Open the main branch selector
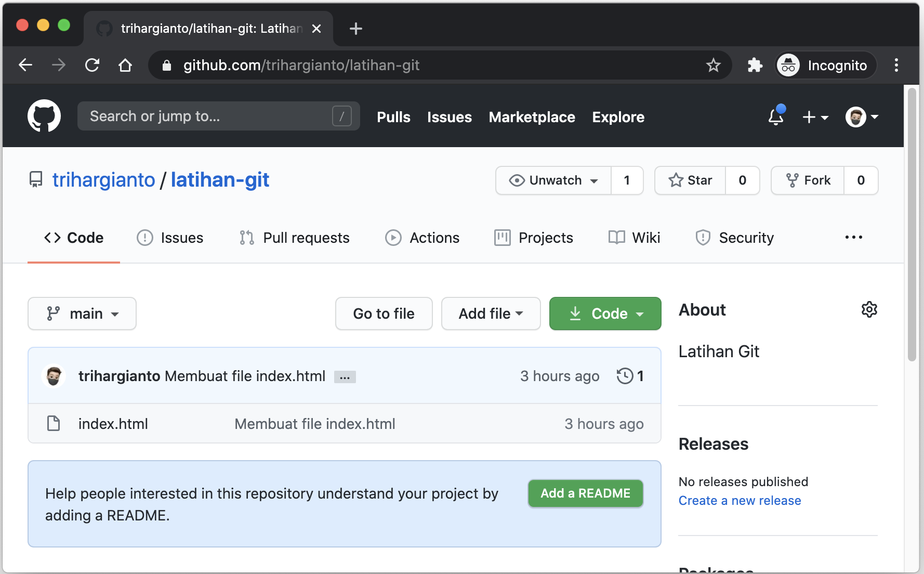924x574 pixels. point(82,314)
